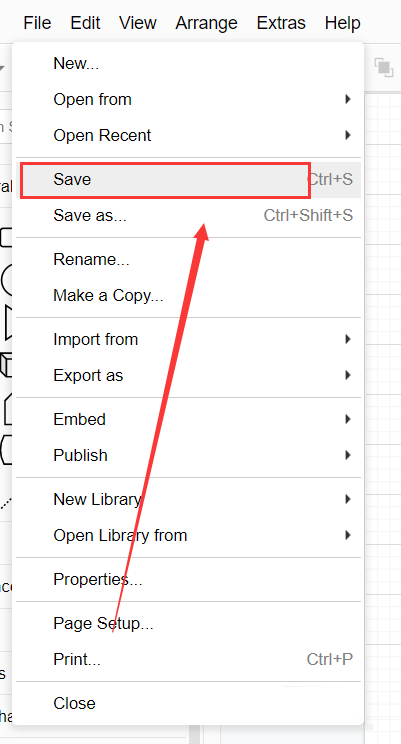Open the Publish submenu

coord(188,456)
